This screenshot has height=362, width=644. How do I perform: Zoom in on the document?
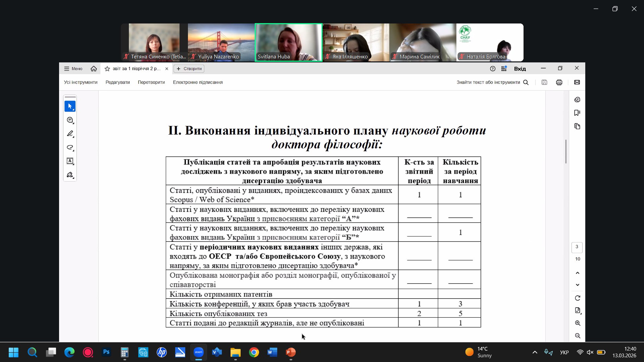[577, 323]
